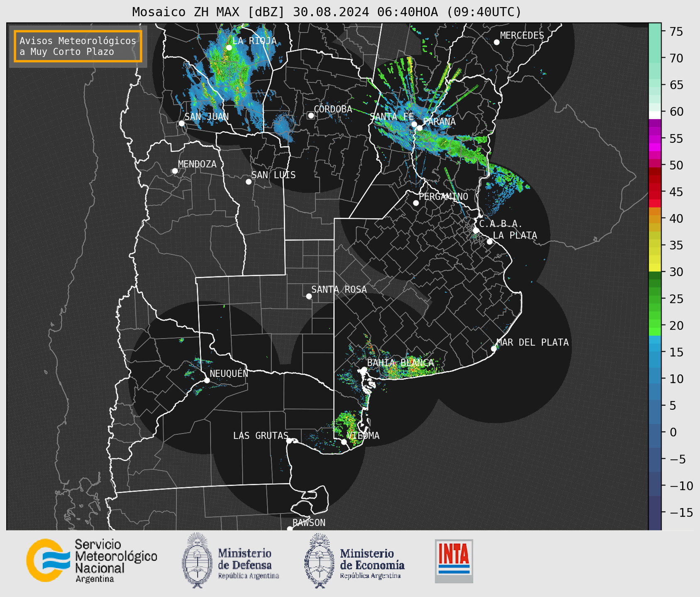Click the Córdoba city marker dot
700x597 pixels.
311,115
